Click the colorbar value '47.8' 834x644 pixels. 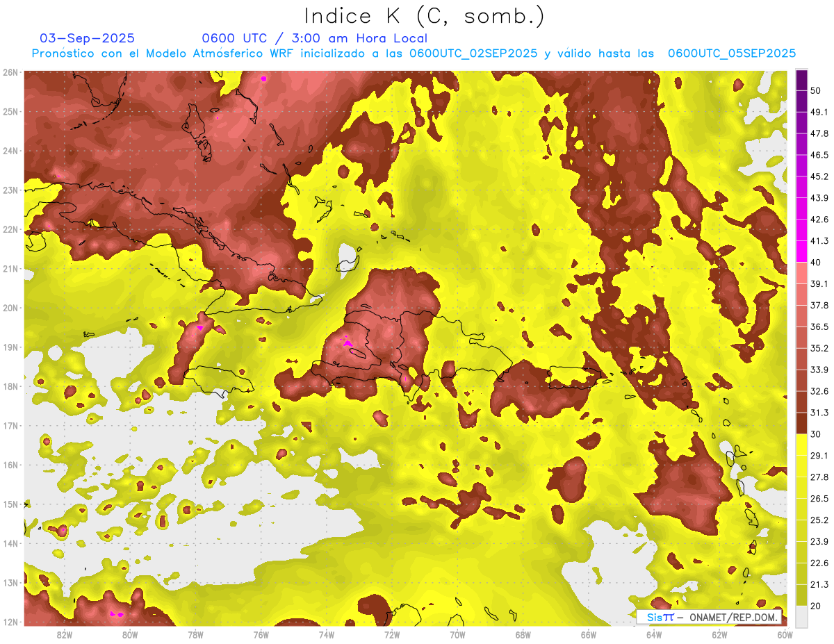point(819,133)
